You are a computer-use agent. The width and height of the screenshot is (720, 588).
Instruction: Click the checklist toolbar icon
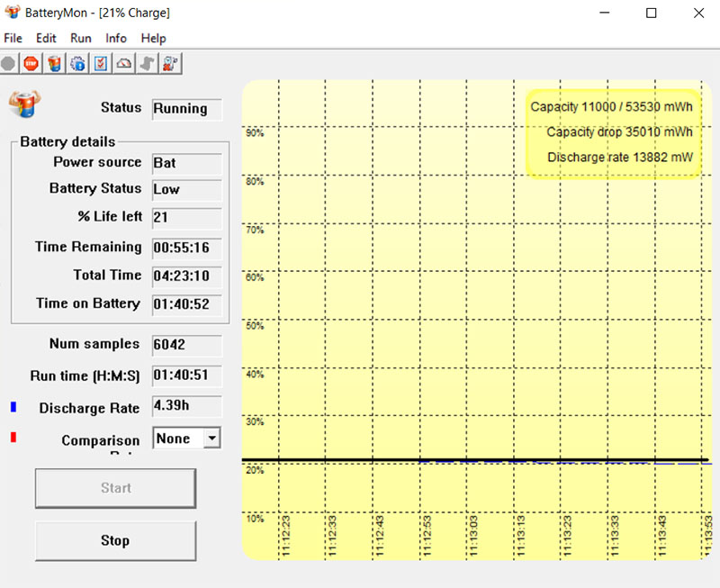(101, 63)
